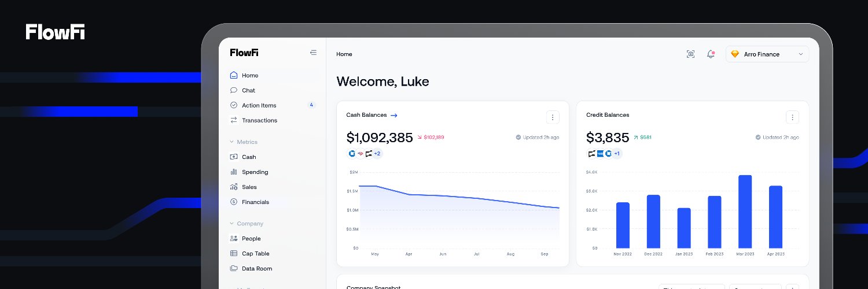
Task: Collapse the sidebar with the collapse icon
Action: tap(313, 53)
